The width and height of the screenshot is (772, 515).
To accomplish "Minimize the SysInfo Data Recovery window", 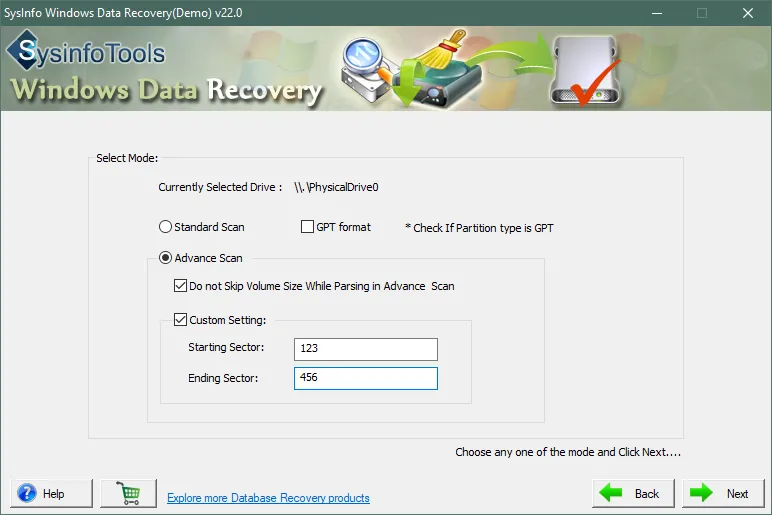I will point(657,13).
